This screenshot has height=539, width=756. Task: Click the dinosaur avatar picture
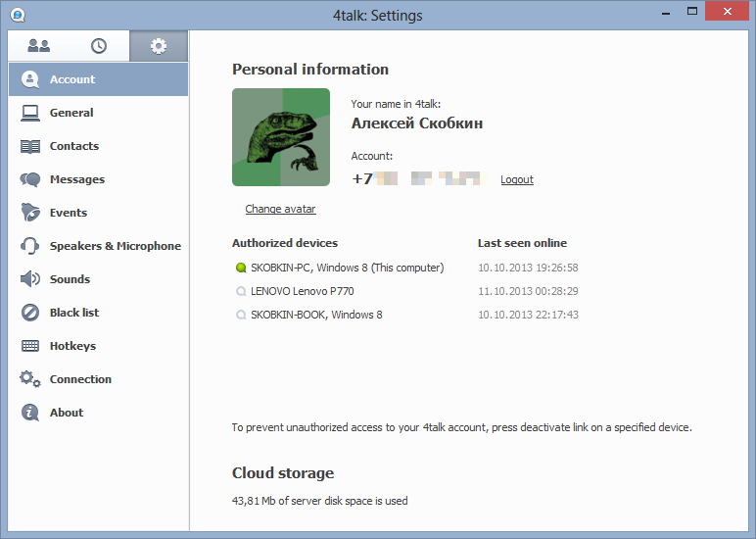(x=281, y=137)
